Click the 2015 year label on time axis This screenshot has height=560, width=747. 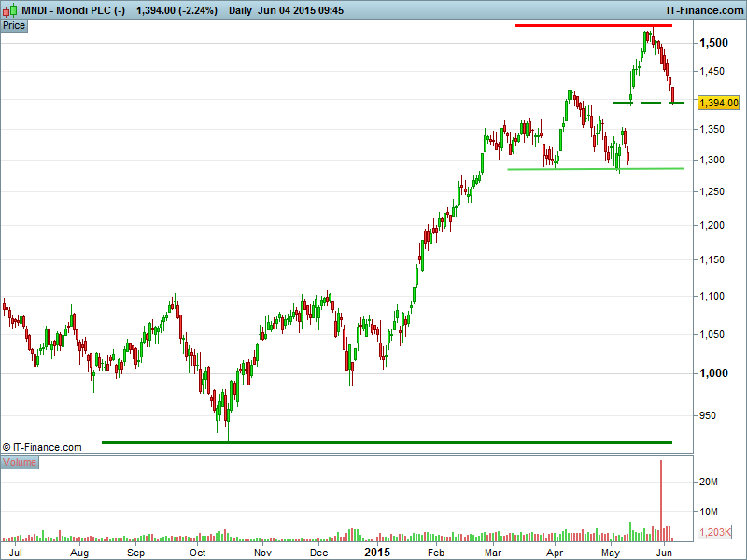(x=377, y=553)
